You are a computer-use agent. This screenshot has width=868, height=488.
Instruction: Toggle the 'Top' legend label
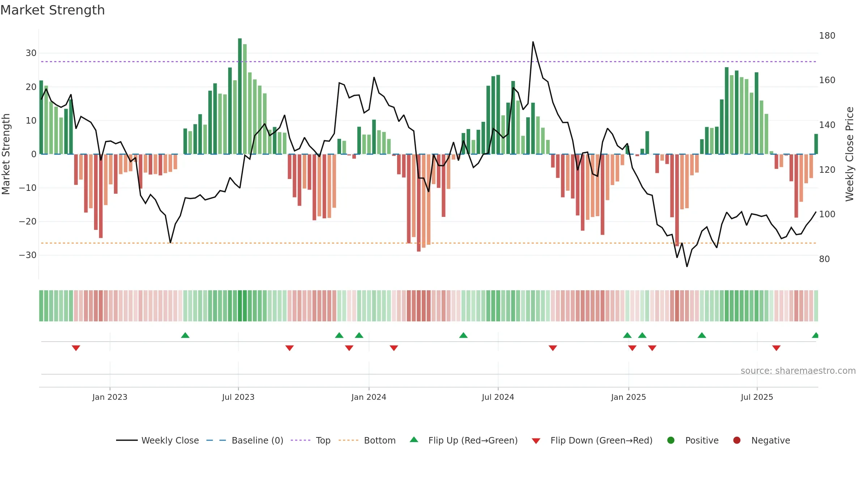pyautogui.click(x=323, y=441)
